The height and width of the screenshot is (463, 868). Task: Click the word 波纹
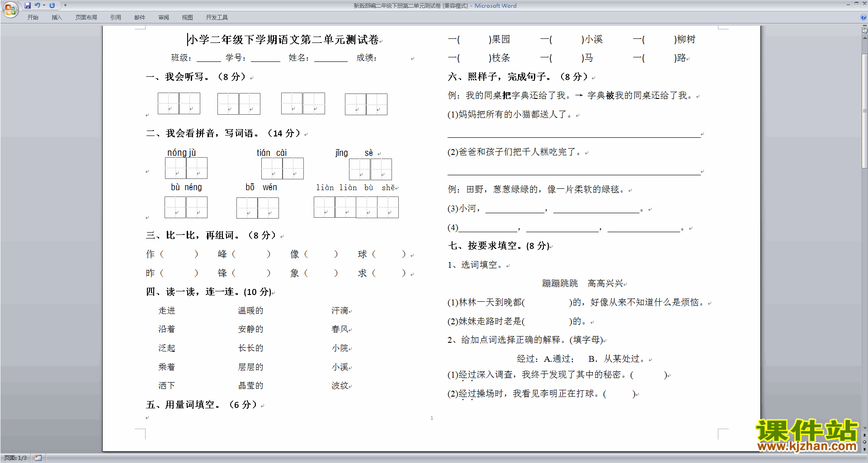point(340,386)
